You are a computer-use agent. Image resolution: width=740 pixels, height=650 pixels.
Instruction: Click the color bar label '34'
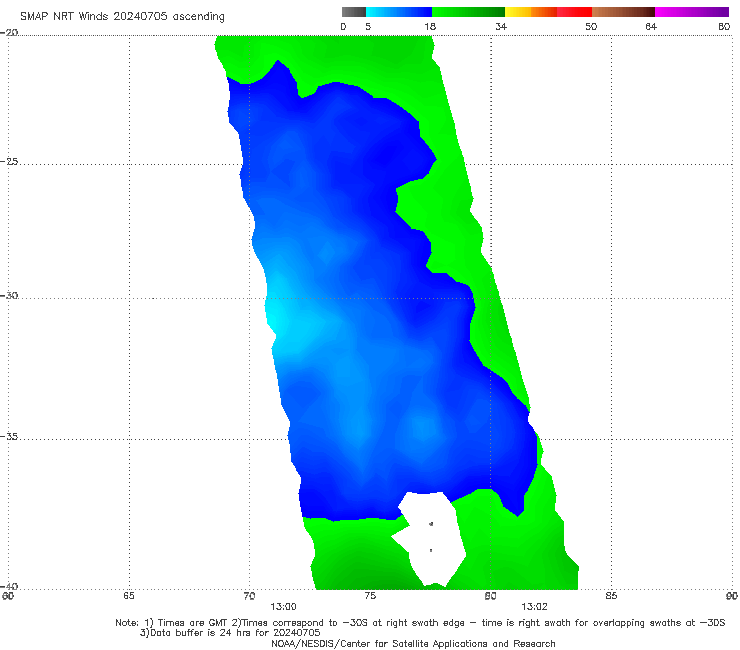click(x=501, y=26)
